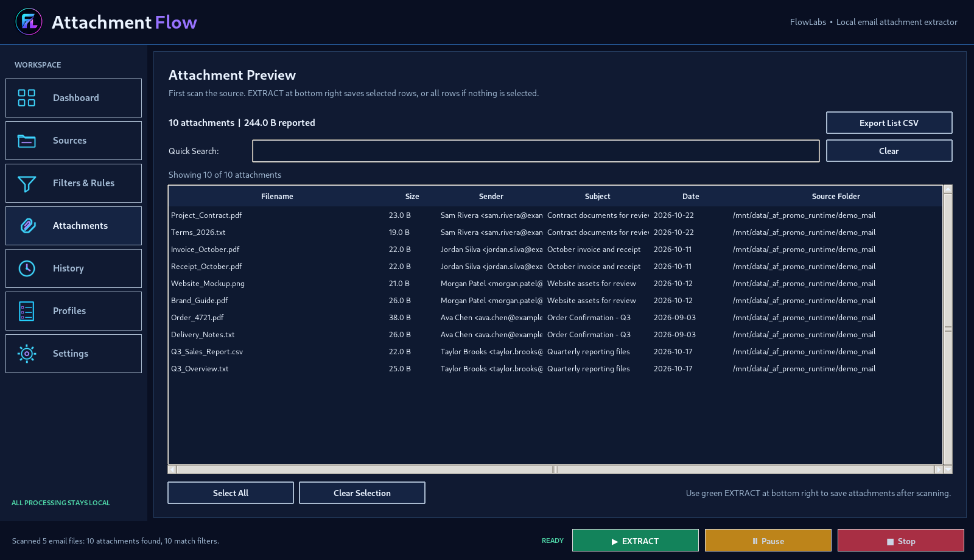This screenshot has height=560, width=974.
Task: Open the Profiles page
Action: pyautogui.click(x=74, y=311)
